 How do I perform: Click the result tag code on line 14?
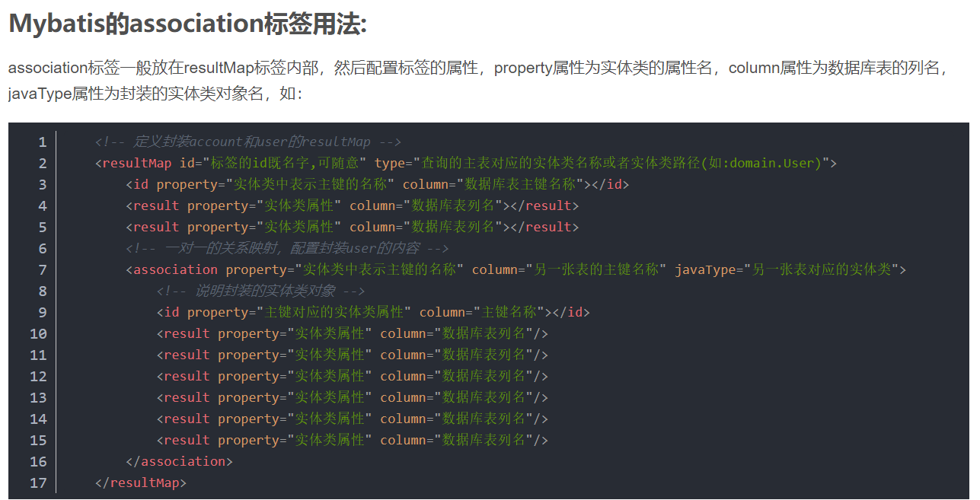(353, 419)
